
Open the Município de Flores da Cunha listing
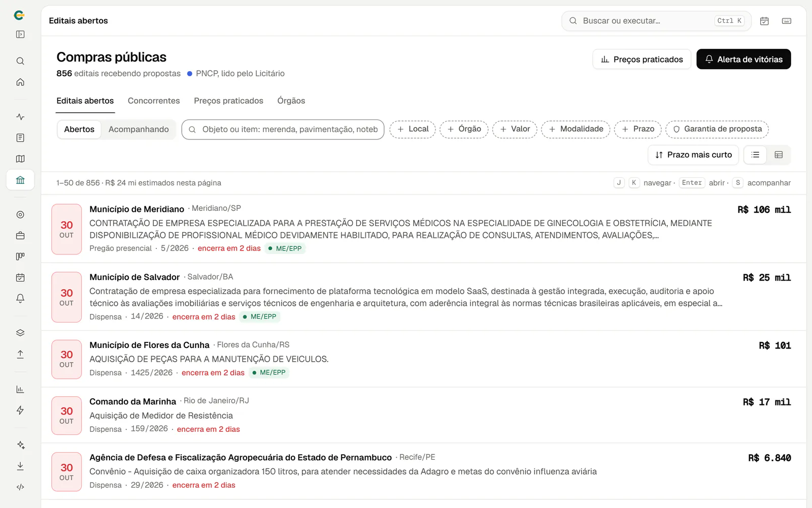[423, 359]
